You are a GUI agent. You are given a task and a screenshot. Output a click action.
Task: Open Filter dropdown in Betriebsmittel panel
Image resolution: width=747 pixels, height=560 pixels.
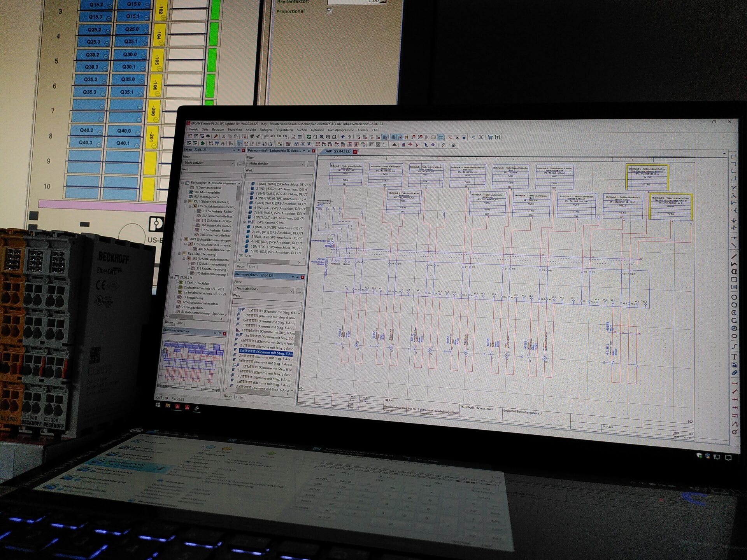(276, 164)
